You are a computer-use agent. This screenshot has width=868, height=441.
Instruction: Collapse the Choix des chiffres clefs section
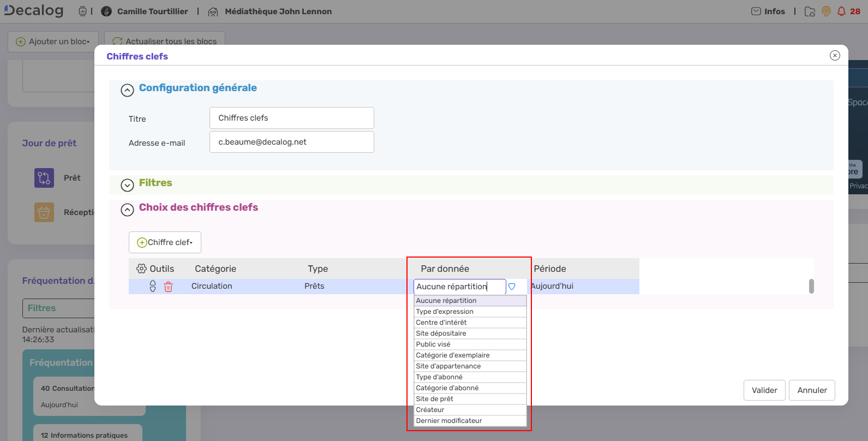(127, 210)
